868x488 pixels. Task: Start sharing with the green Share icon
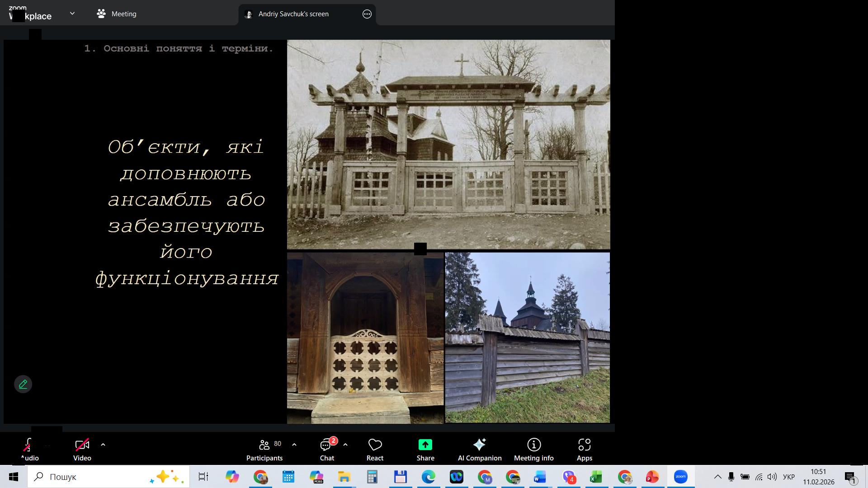click(x=425, y=448)
